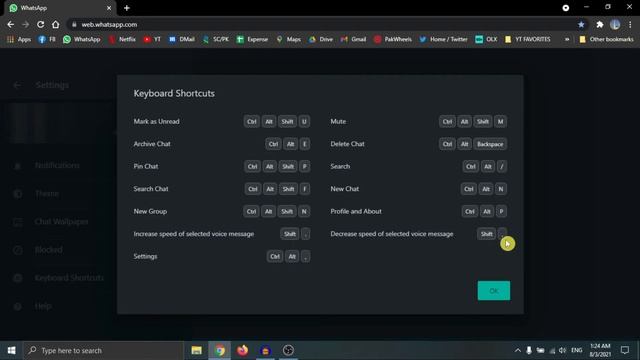Open the Extensions puzzle icon
640x360 pixels.
click(600, 24)
